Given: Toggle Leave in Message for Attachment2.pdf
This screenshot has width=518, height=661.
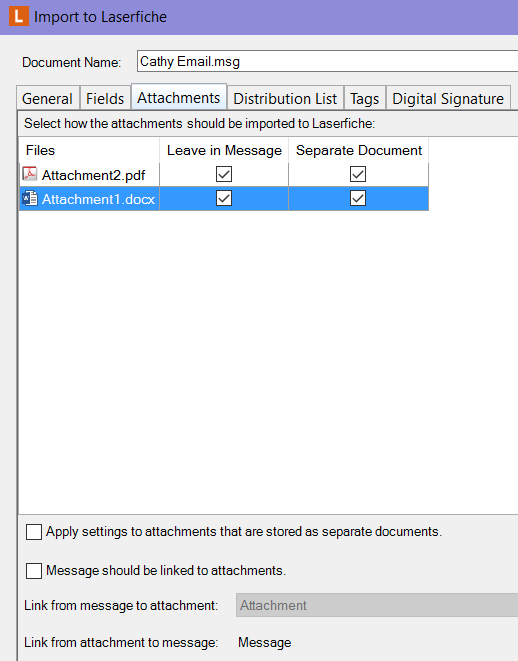Looking at the screenshot, I should point(224,174).
